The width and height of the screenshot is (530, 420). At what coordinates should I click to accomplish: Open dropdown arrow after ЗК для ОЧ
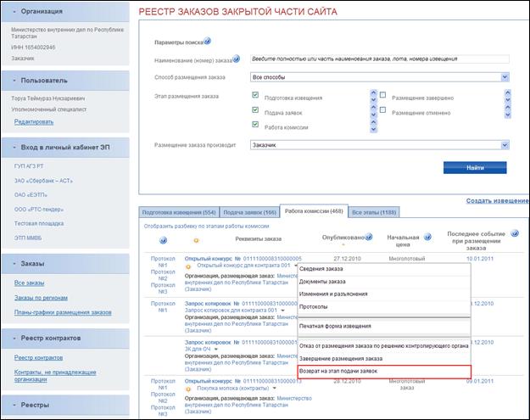(216, 349)
